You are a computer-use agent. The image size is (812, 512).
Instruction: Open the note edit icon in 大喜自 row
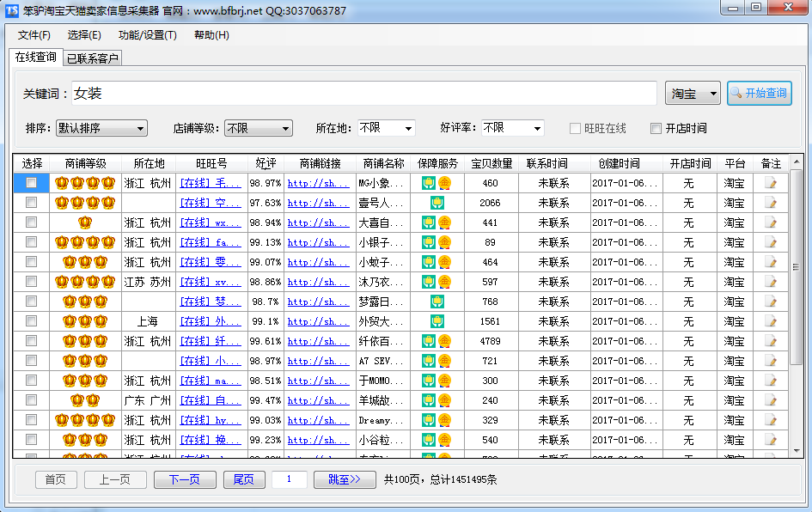(771, 222)
